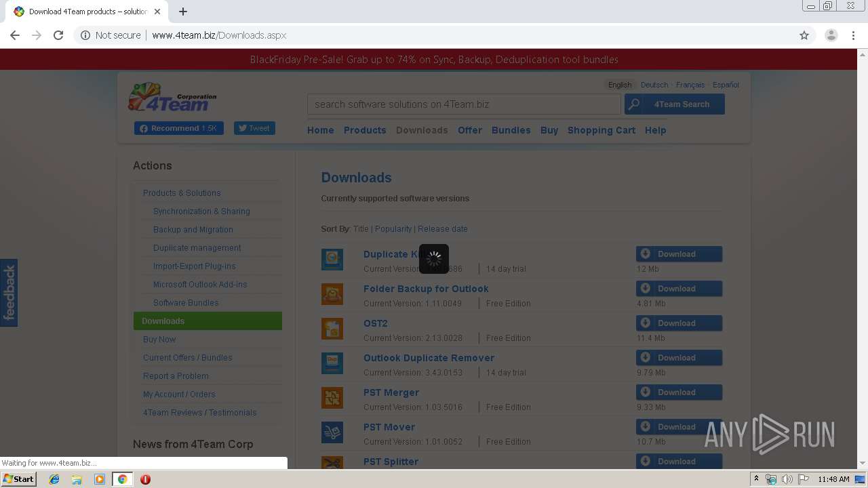
Task: Open Synchronization & Sharing sidebar link
Action: click(x=201, y=211)
